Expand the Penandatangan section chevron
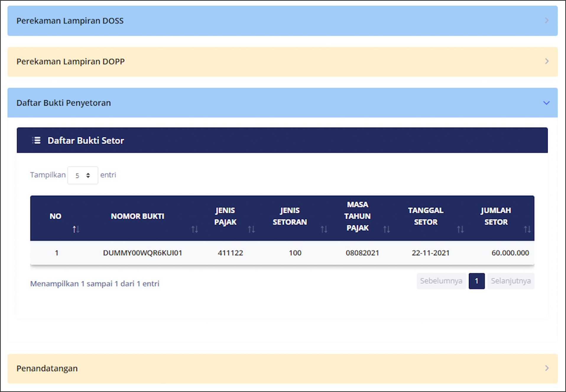 546,368
